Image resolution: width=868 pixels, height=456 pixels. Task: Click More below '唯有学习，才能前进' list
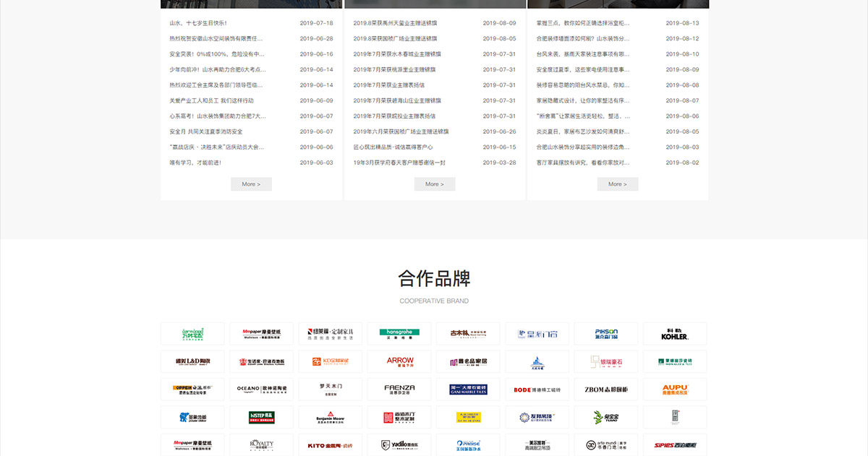(251, 184)
